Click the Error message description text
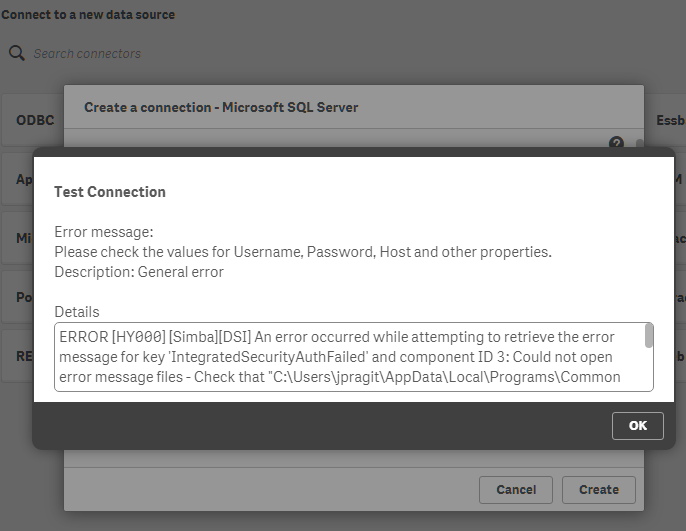Image resolution: width=686 pixels, height=531 pixels. point(302,252)
